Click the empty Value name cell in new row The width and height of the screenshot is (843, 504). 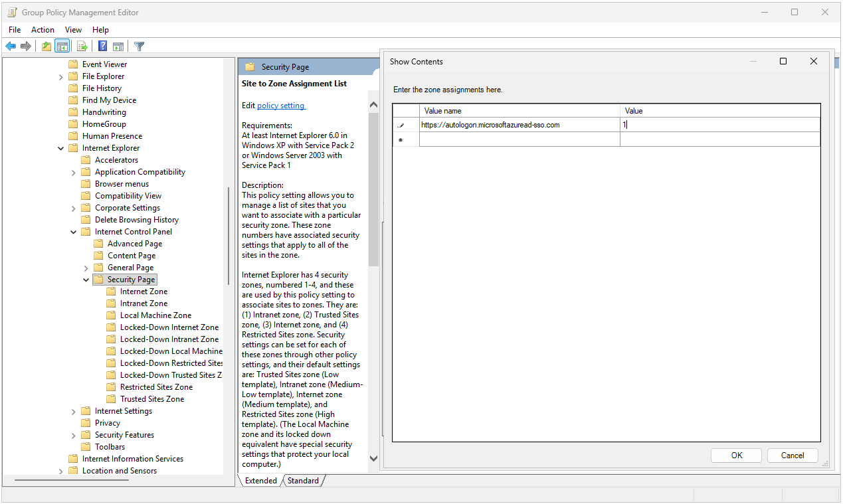tap(519, 139)
